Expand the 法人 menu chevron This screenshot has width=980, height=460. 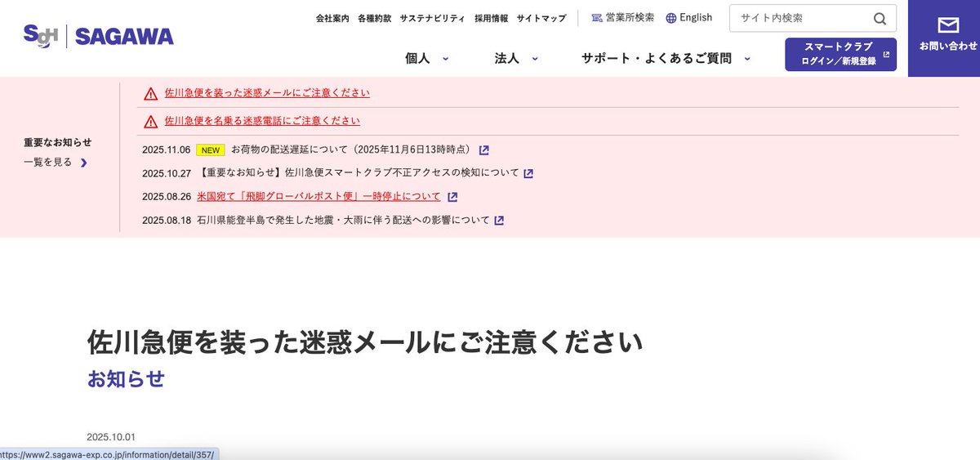click(x=535, y=59)
